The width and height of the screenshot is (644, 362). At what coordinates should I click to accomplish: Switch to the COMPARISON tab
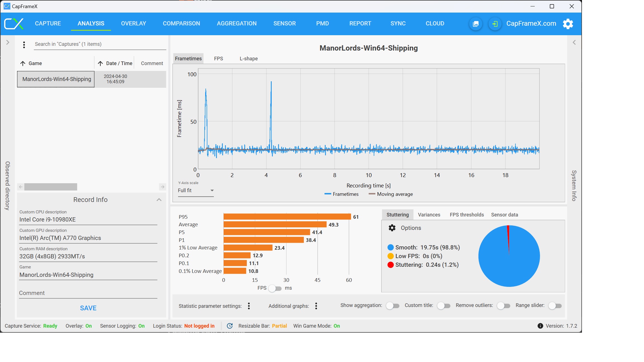[x=181, y=23]
